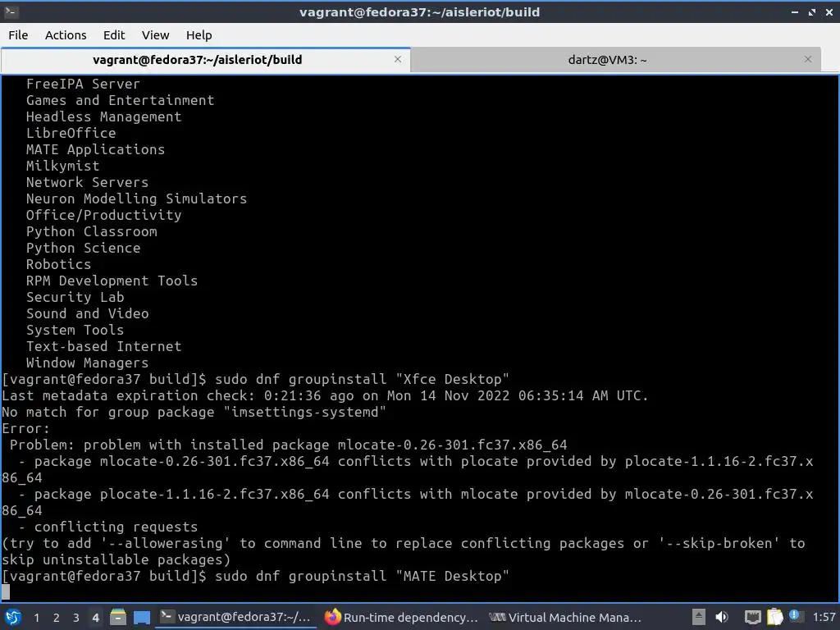Open the application launcher menu in the panel
The width and height of the screenshot is (840, 630).
(13, 617)
